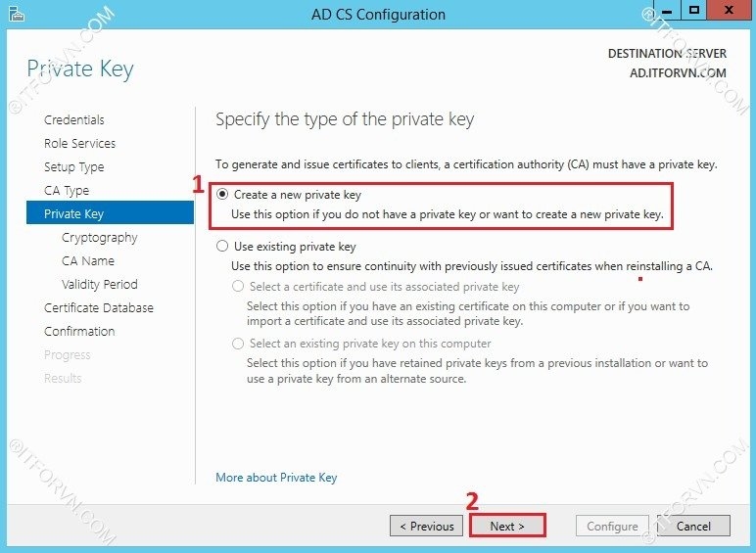Close the AD CS Configuration wizard window
The height and width of the screenshot is (553, 756).
click(x=726, y=12)
